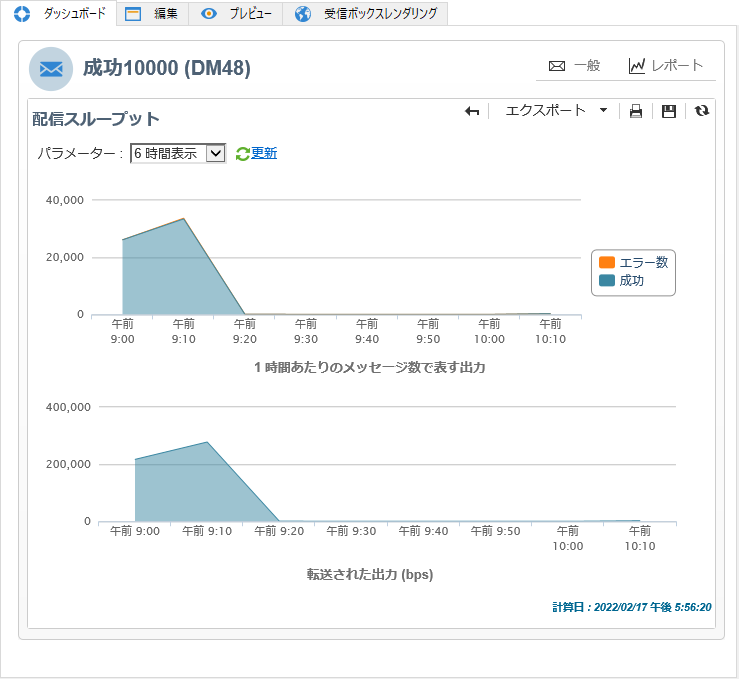Click the 転送された出力 (bps) caption
The image size is (739, 679).
coord(370,574)
